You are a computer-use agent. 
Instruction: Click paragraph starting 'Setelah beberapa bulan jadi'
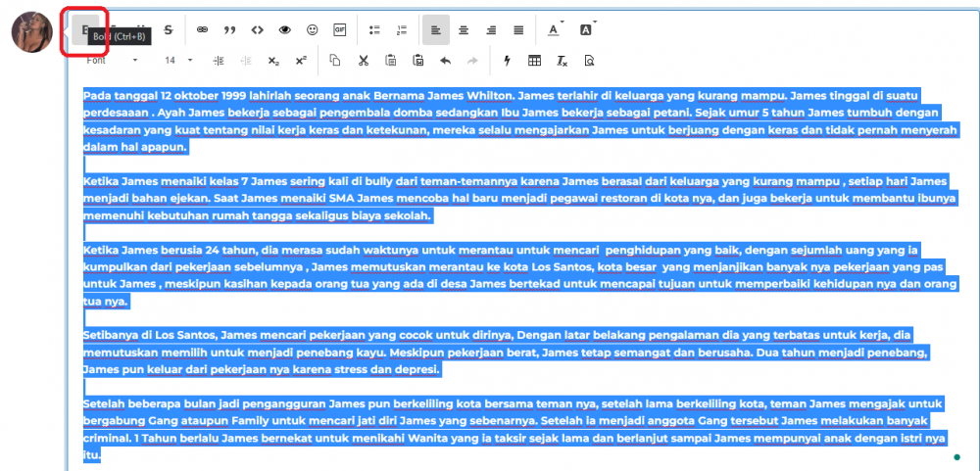(514, 430)
